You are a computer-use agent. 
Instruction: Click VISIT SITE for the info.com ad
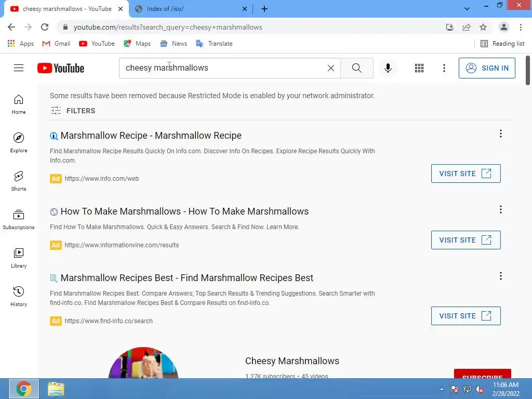coord(465,174)
